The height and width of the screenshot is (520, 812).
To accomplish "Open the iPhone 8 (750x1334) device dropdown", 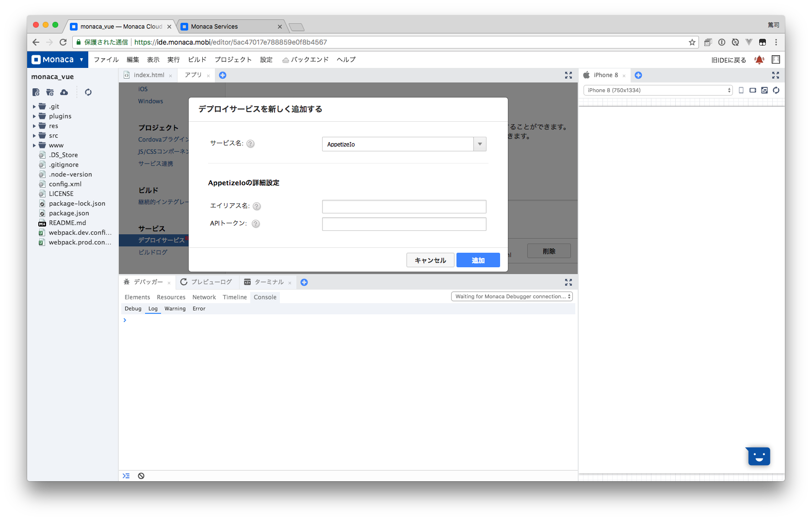I will click(x=658, y=90).
